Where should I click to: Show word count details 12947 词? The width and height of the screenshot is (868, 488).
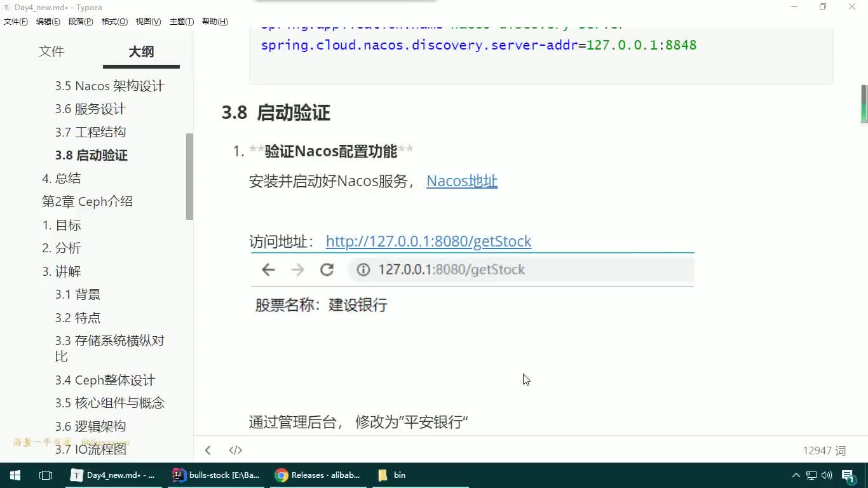824,451
